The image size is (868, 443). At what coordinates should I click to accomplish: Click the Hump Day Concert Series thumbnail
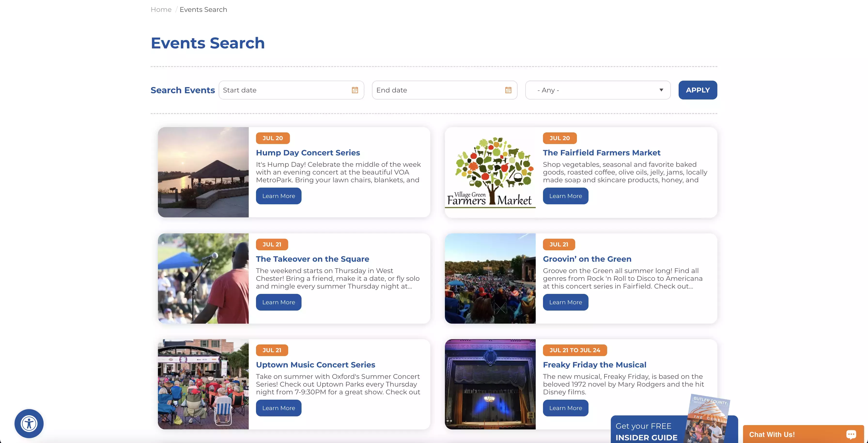coord(203,172)
